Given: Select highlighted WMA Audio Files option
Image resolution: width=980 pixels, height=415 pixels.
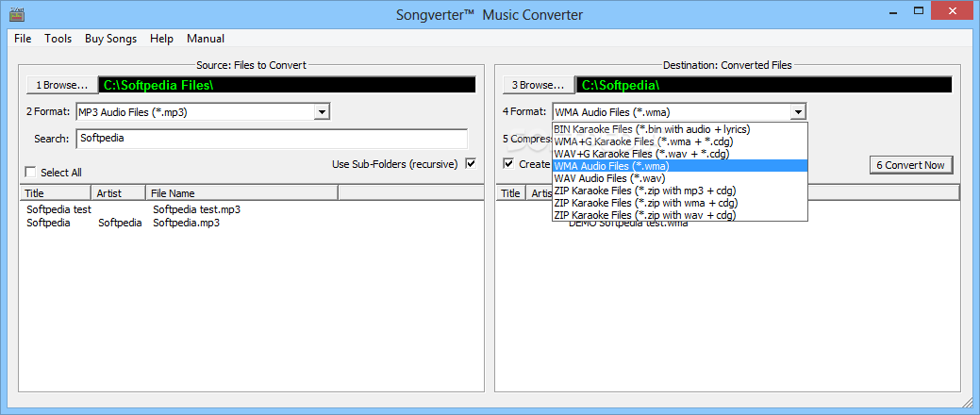Looking at the screenshot, I should [680, 166].
